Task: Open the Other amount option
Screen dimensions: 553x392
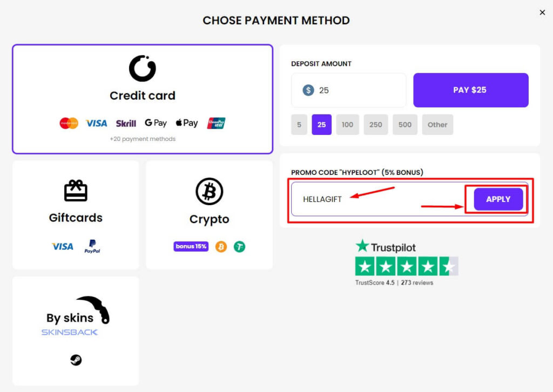Action: (x=437, y=124)
